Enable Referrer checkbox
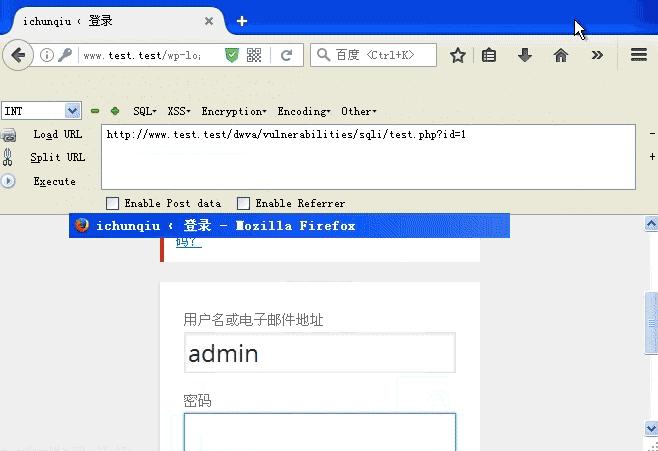The width and height of the screenshot is (658, 451). point(243,203)
